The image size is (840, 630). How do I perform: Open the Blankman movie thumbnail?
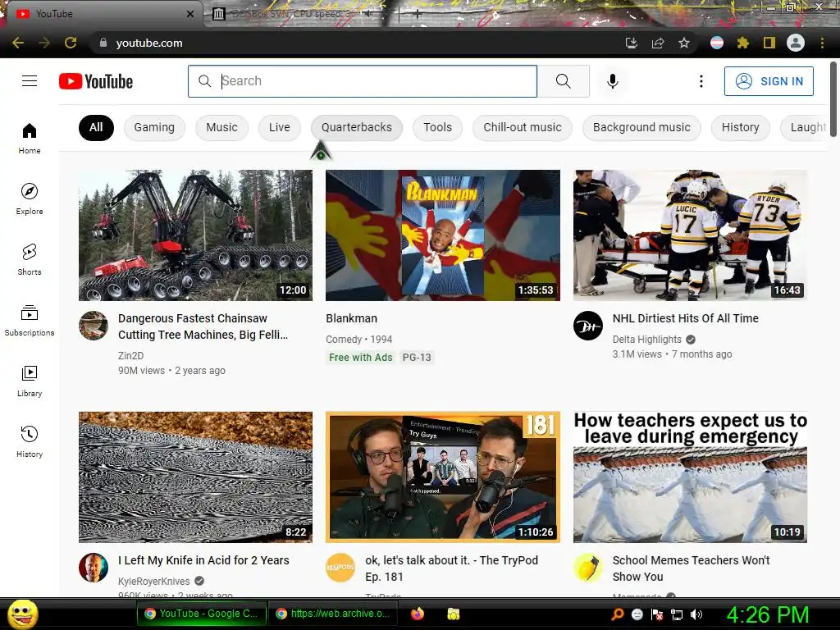tap(442, 235)
